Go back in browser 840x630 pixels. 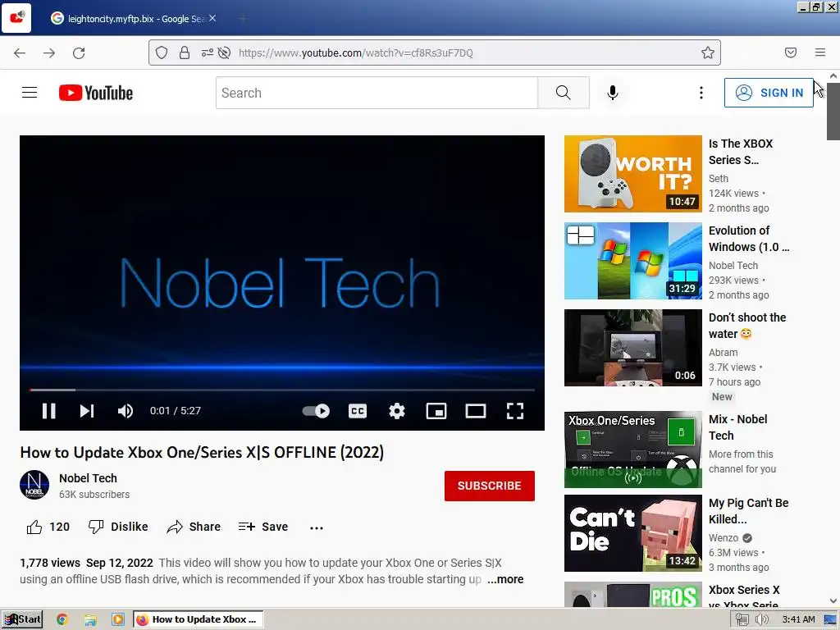[x=20, y=52]
